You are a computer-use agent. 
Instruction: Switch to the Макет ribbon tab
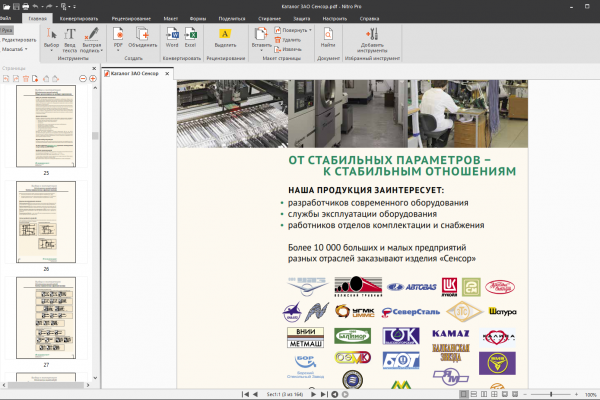[170, 18]
